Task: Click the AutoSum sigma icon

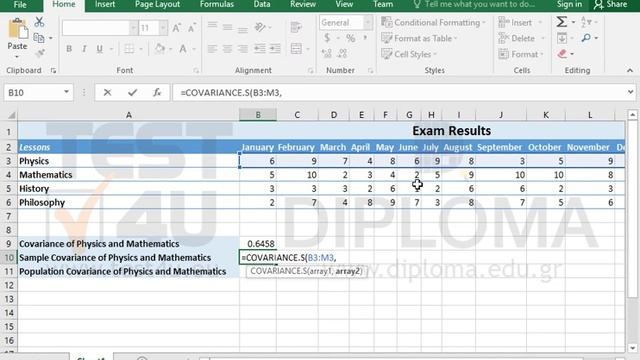Action: click(562, 22)
